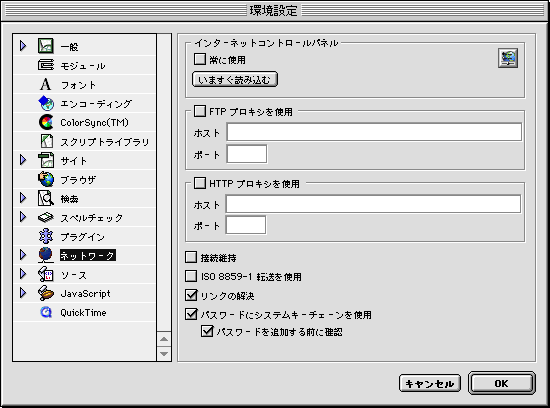Select the ColorSync(TM) color wheel icon
This screenshot has width=550, height=408.
tap(46, 122)
